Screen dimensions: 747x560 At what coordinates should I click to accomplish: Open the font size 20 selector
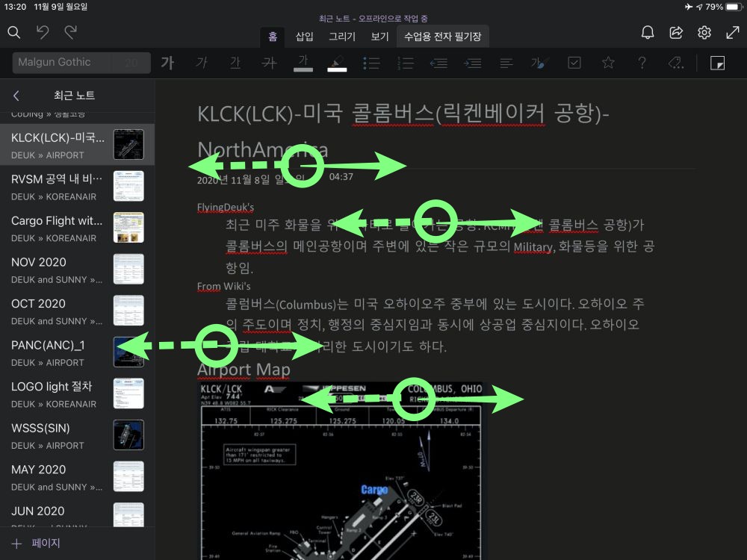(132, 63)
